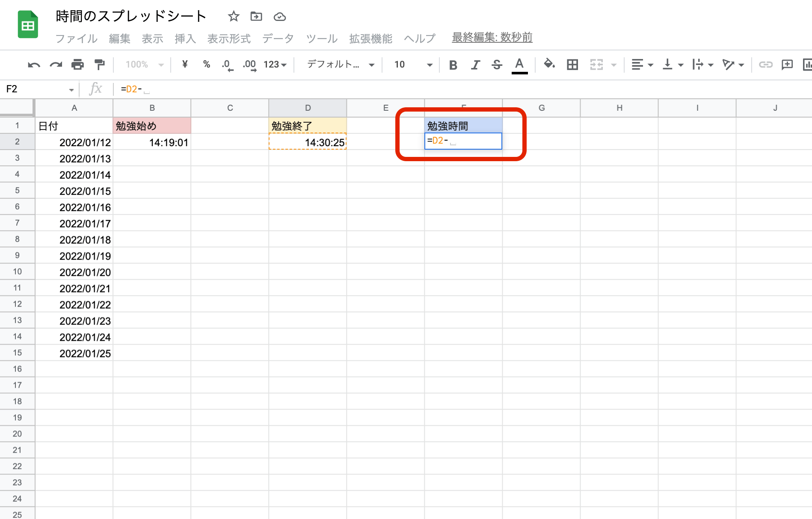Select the date cell 2022/01/25
Viewport: 812px width, 519px height.
(74, 353)
